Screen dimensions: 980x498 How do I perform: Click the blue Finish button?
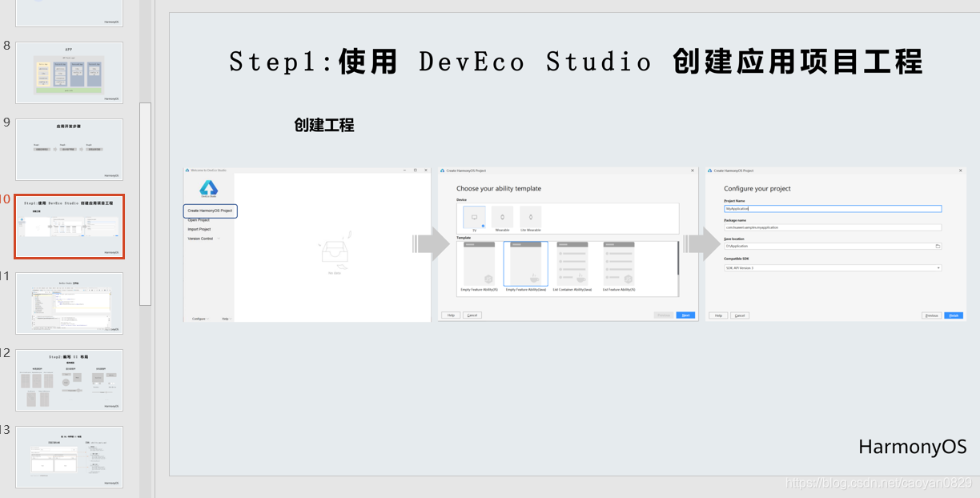(x=954, y=315)
